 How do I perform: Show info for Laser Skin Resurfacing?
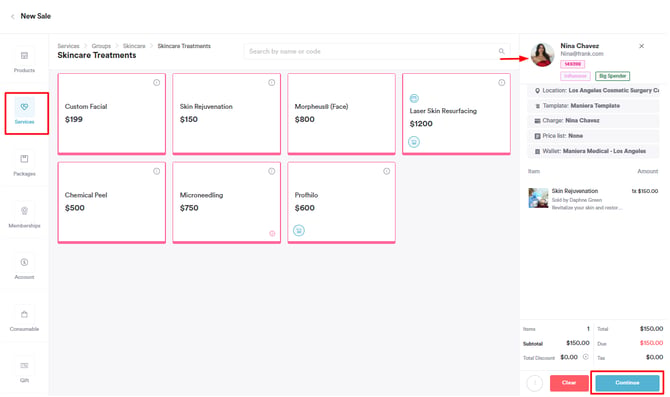[502, 82]
